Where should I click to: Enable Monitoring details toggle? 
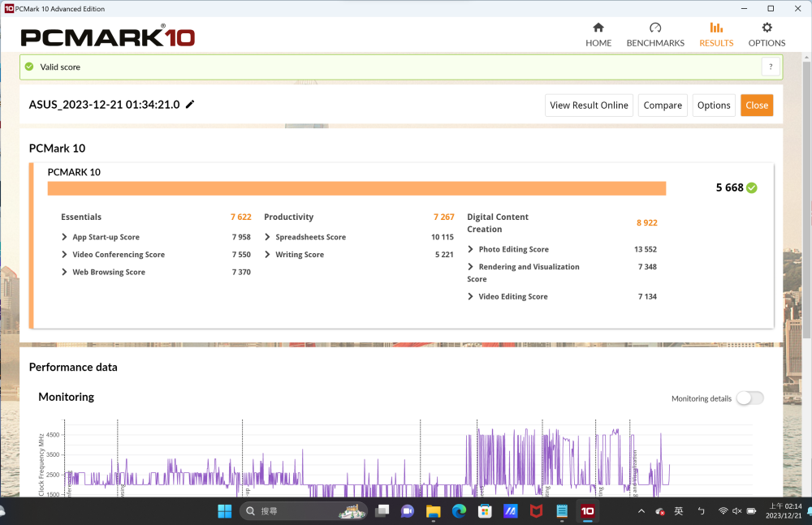[749, 398]
